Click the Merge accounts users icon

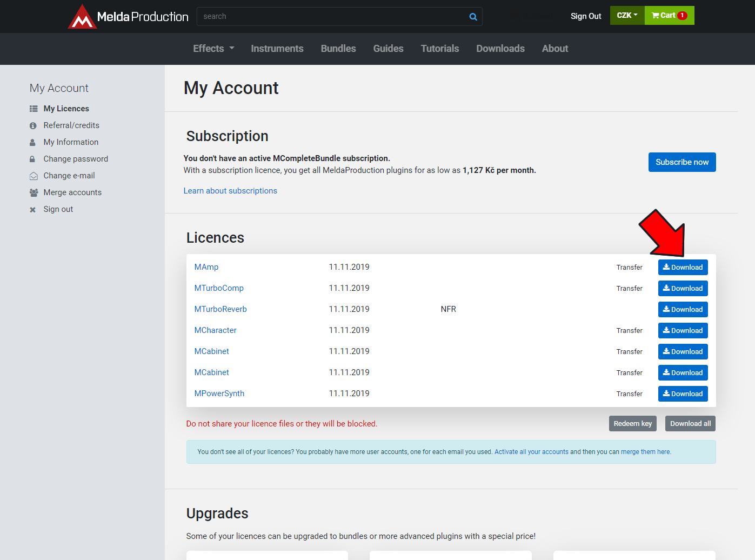[x=34, y=192]
